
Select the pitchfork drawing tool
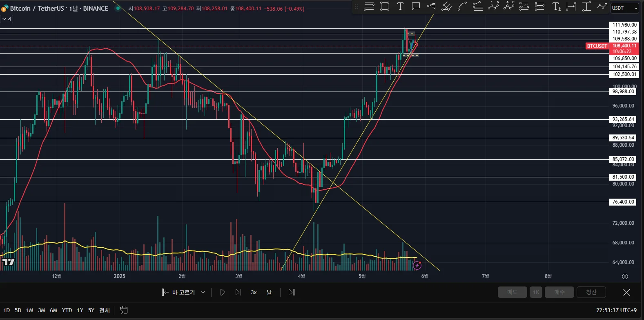point(447,6)
